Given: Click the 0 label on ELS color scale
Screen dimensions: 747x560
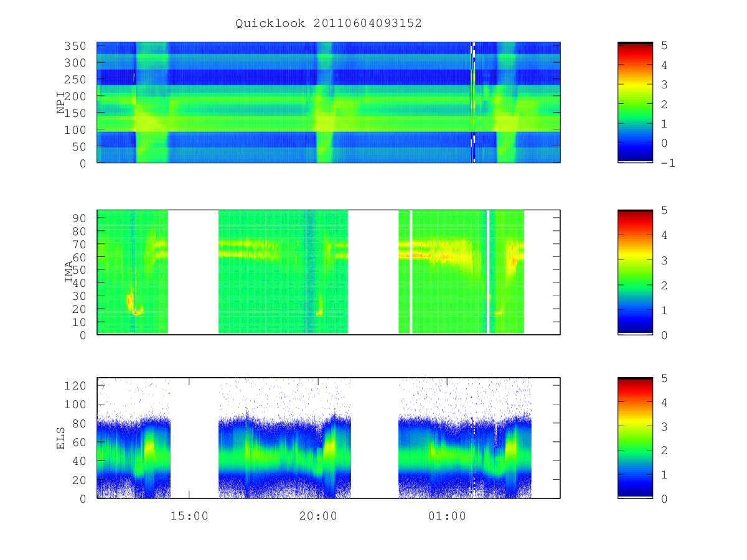Looking at the screenshot, I should (665, 498).
